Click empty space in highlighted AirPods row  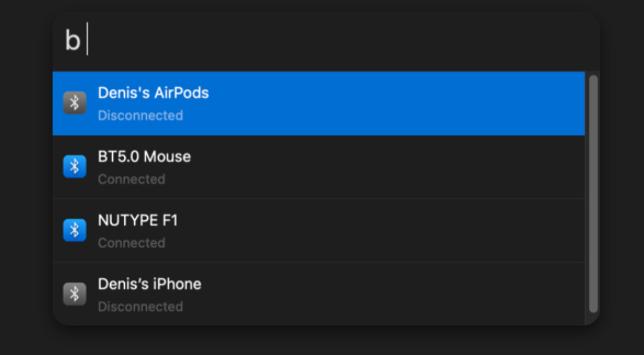[390, 103]
